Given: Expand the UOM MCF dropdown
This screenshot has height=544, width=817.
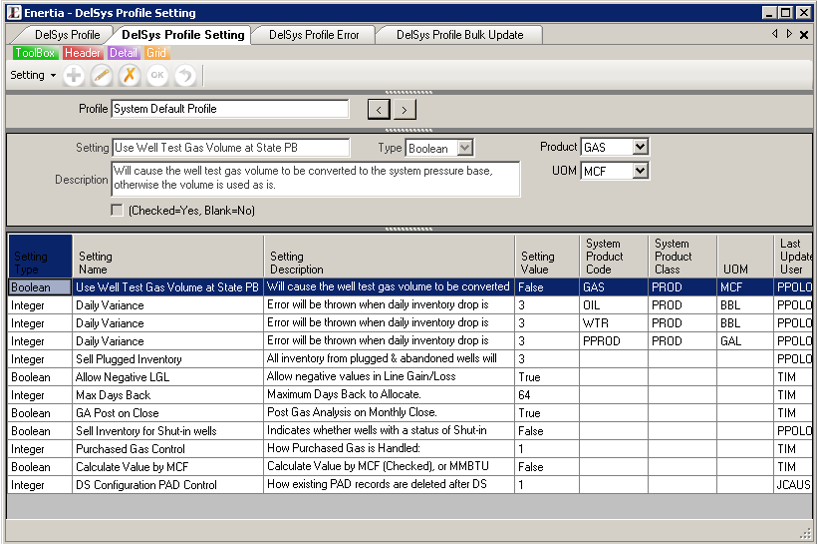Looking at the screenshot, I should pyautogui.click(x=640, y=171).
